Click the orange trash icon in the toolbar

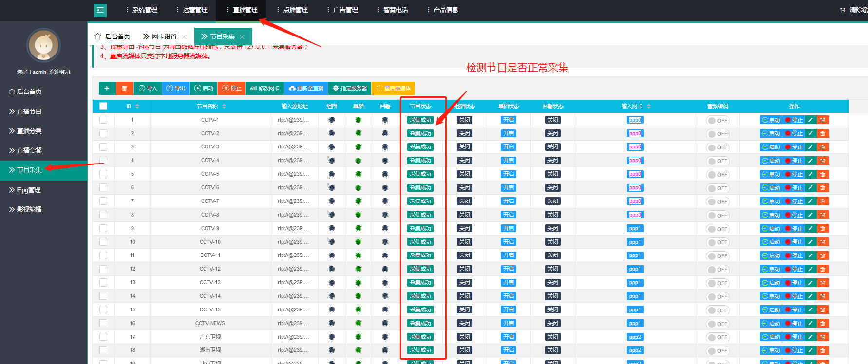[x=124, y=88]
